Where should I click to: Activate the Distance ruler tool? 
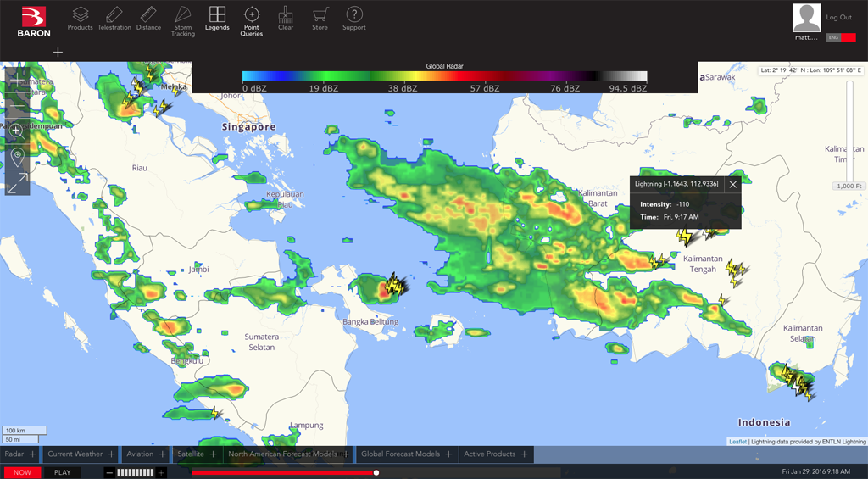click(148, 19)
